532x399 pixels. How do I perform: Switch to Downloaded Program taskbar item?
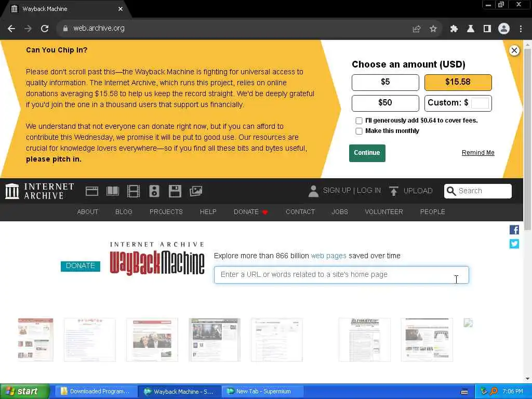[x=96, y=392]
